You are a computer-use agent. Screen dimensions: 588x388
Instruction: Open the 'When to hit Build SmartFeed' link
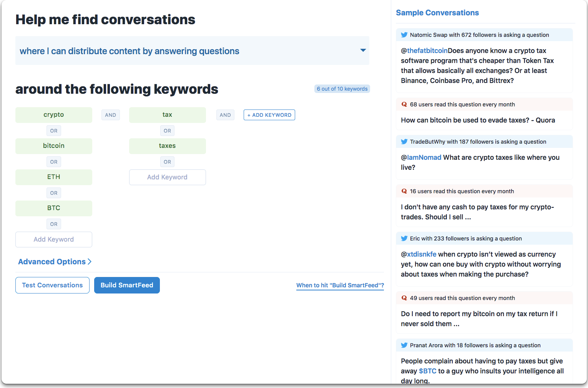click(x=340, y=285)
